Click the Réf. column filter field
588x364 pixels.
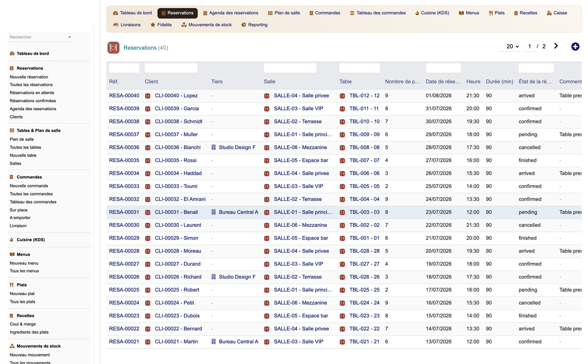(x=124, y=68)
